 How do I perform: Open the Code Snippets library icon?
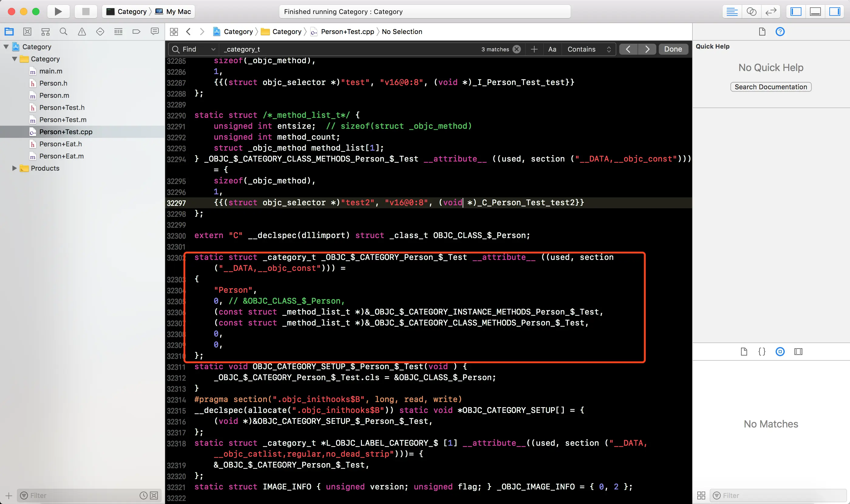click(762, 352)
